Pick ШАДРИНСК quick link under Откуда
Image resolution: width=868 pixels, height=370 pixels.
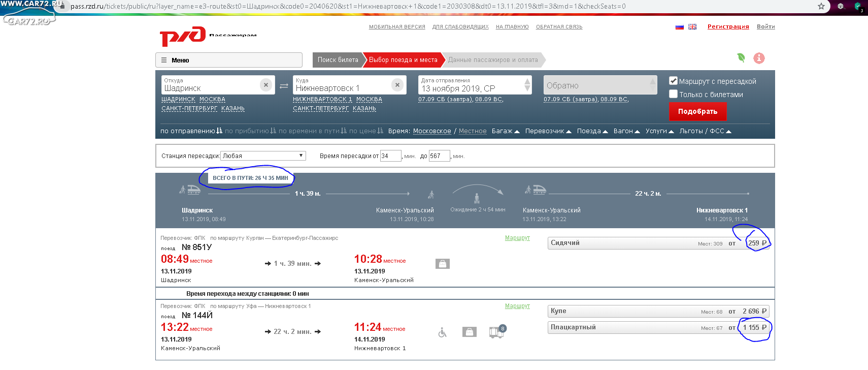tap(178, 100)
